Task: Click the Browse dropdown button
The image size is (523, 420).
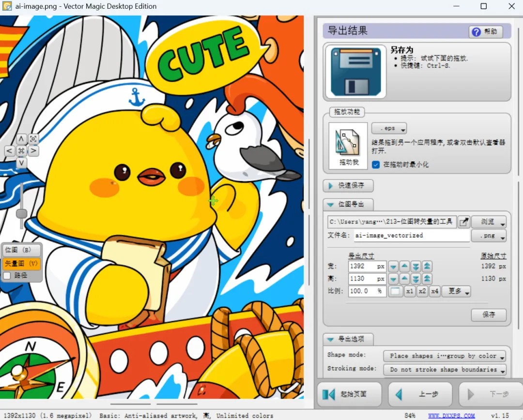Action: point(489,222)
